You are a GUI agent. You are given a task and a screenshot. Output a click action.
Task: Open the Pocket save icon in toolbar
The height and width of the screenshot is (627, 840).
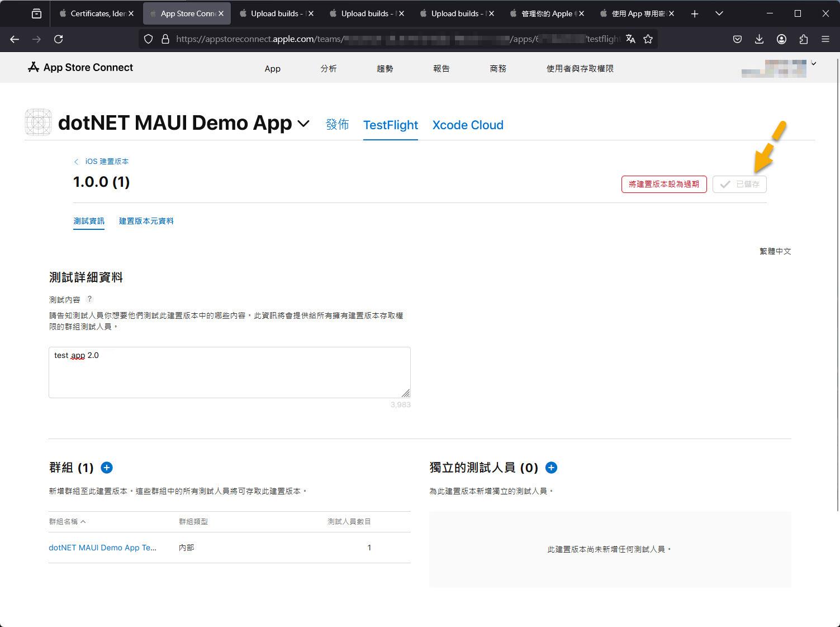point(738,39)
